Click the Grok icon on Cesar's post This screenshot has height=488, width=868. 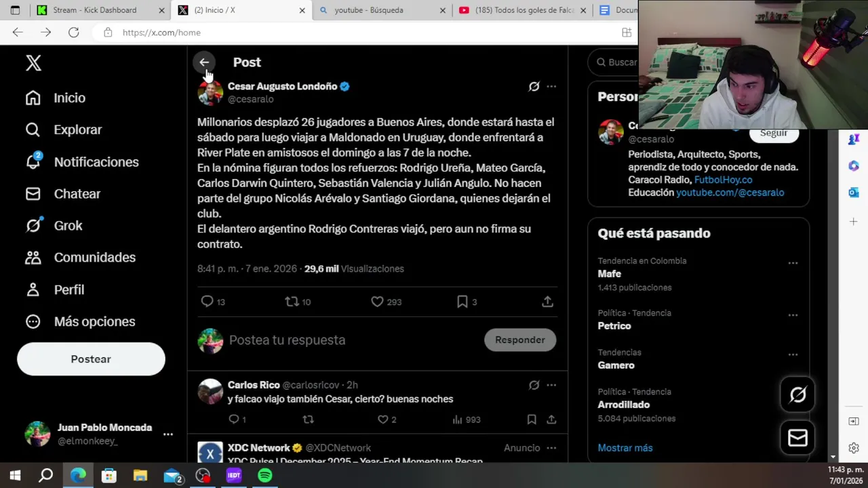(x=534, y=87)
